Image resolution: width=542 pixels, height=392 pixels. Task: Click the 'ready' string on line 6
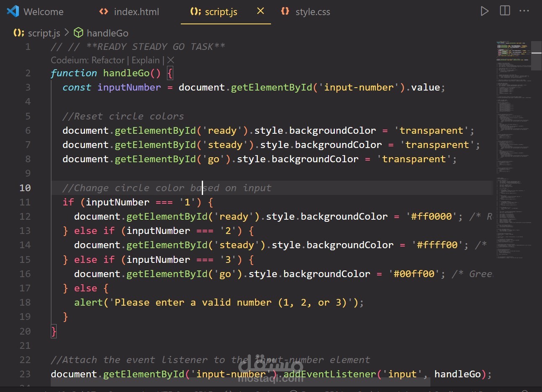point(222,131)
